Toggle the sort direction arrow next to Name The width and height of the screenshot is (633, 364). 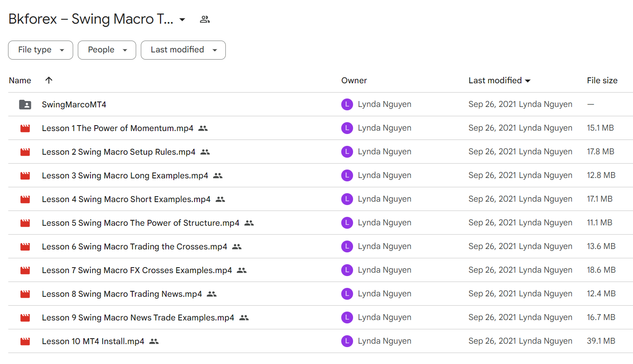click(x=49, y=80)
